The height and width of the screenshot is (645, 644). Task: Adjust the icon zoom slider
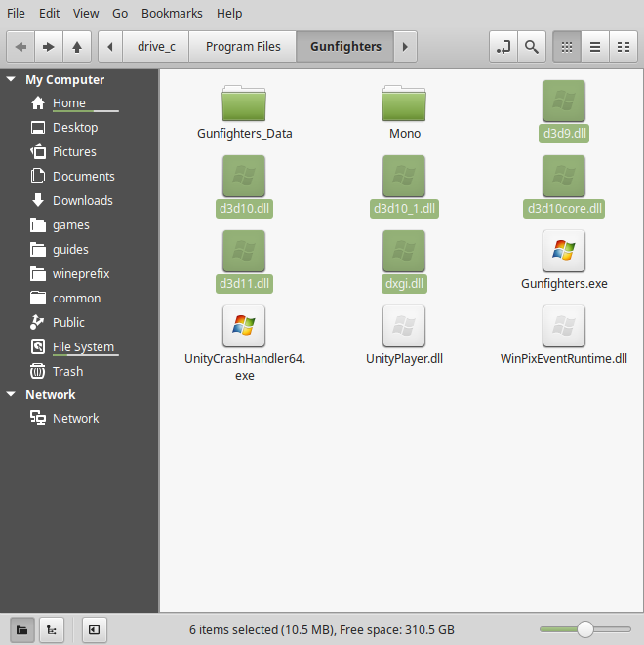click(585, 629)
